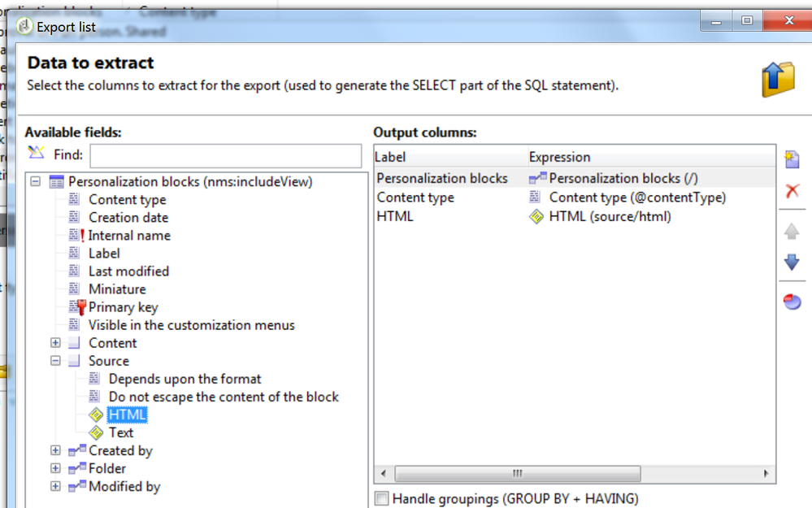812x508 pixels.
Task: Select Content type row in output columns
Action: point(415,198)
